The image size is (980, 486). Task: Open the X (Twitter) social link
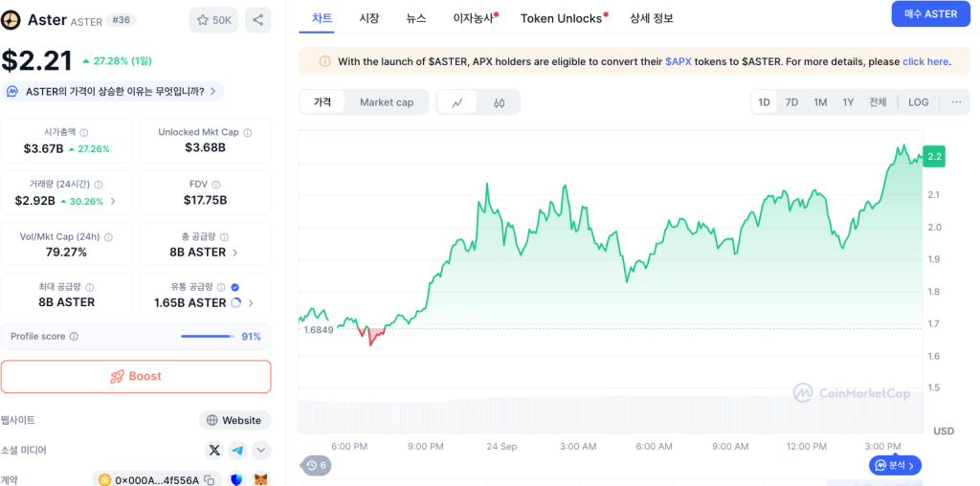click(x=215, y=450)
